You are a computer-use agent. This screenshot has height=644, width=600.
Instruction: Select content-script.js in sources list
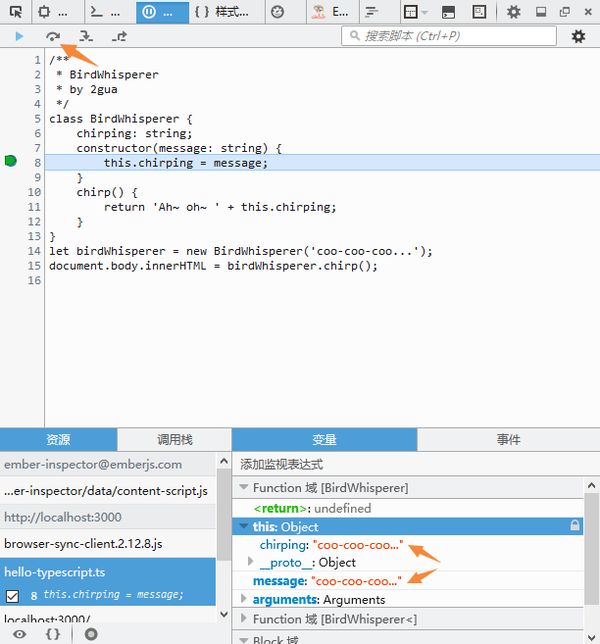108,491
